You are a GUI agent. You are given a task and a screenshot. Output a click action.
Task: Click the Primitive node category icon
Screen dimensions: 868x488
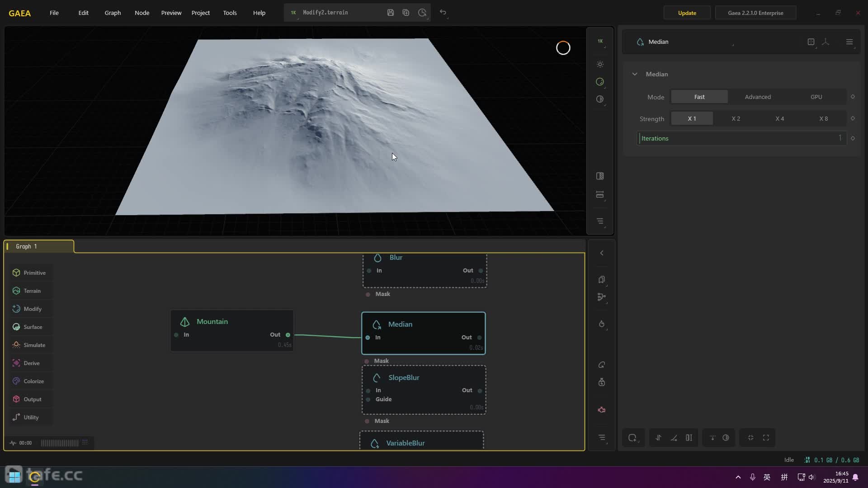point(16,272)
